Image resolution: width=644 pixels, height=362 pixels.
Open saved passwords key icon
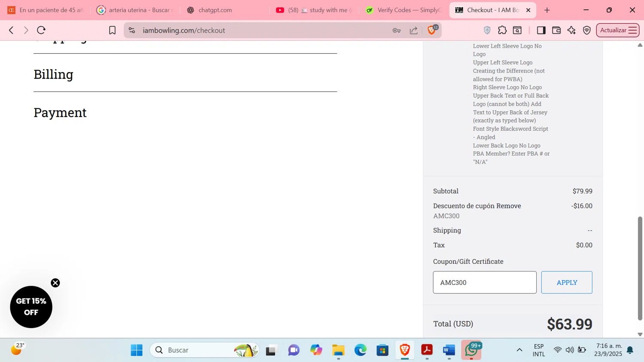(x=396, y=30)
